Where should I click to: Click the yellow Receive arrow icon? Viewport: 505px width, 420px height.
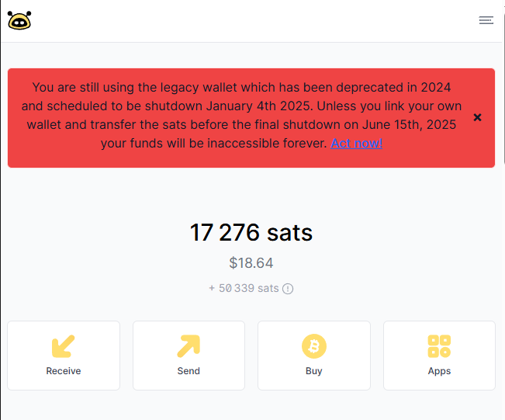click(x=64, y=345)
